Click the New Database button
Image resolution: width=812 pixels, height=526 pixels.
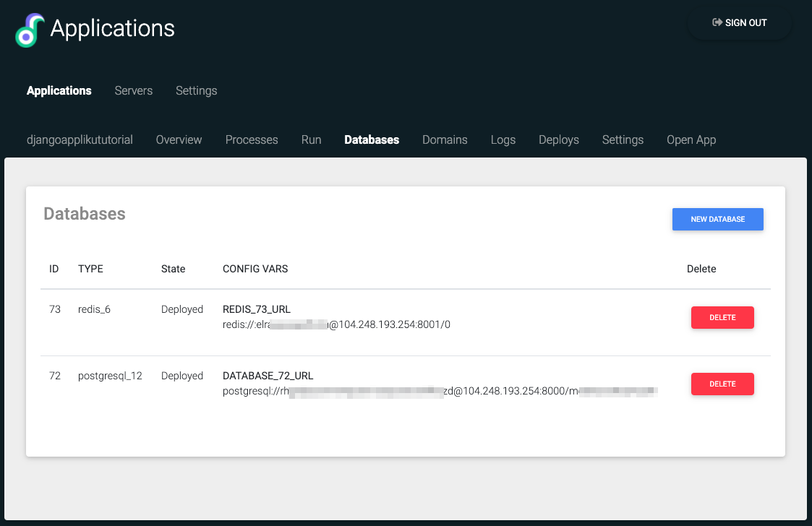tap(717, 220)
